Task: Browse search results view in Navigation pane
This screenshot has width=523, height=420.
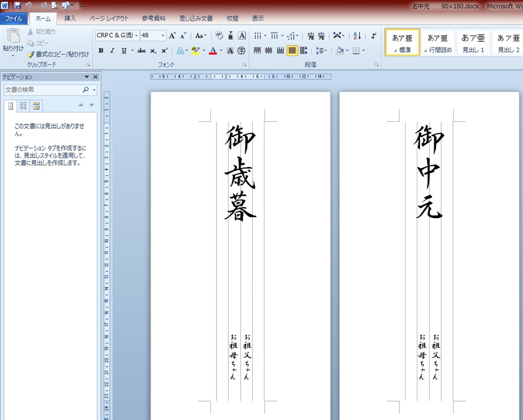Action: [x=36, y=106]
